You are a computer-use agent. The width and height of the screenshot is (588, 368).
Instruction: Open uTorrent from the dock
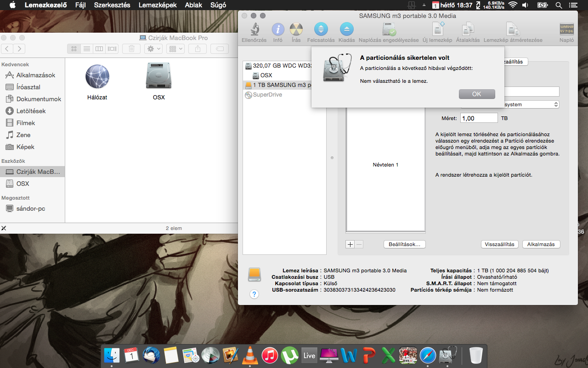(290, 356)
